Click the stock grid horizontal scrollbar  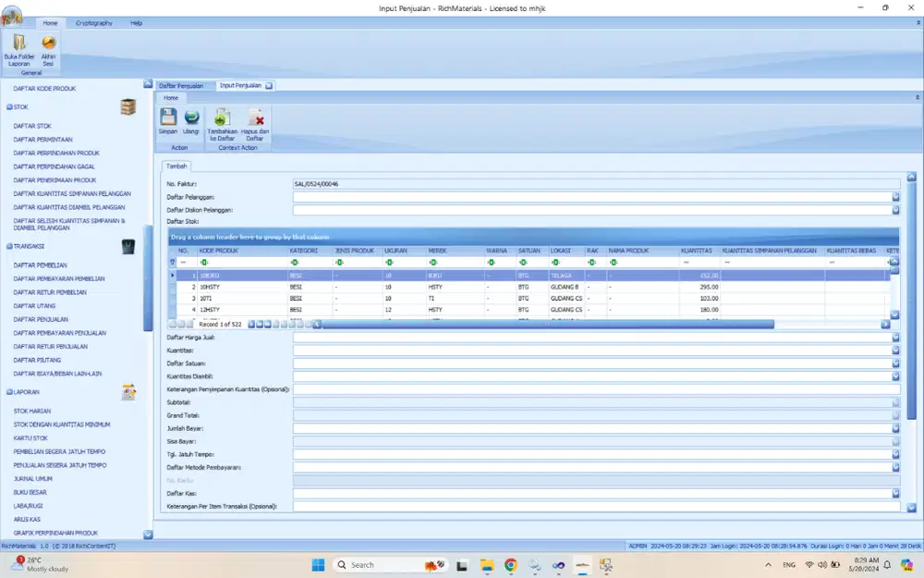pos(547,325)
